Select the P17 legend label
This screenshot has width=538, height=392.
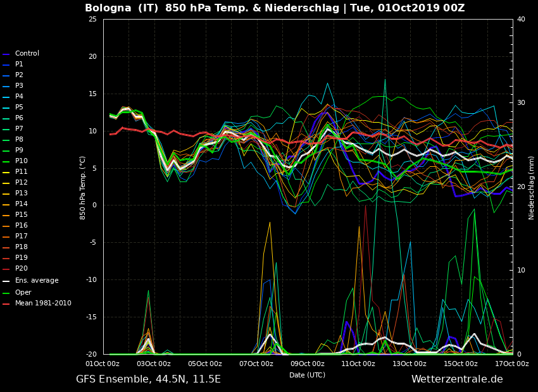pyautogui.click(x=21, y=236)
